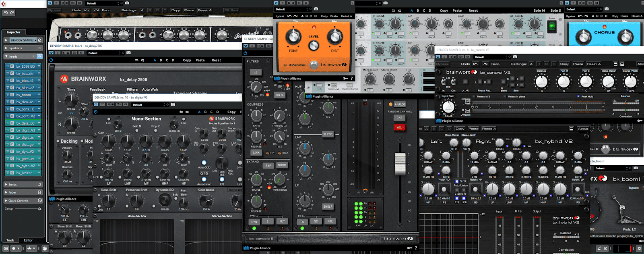Screen dimensions: 644x254
Task: Enable Peak Hold checkbox in bx_control V2
Action: coord(578,96)
